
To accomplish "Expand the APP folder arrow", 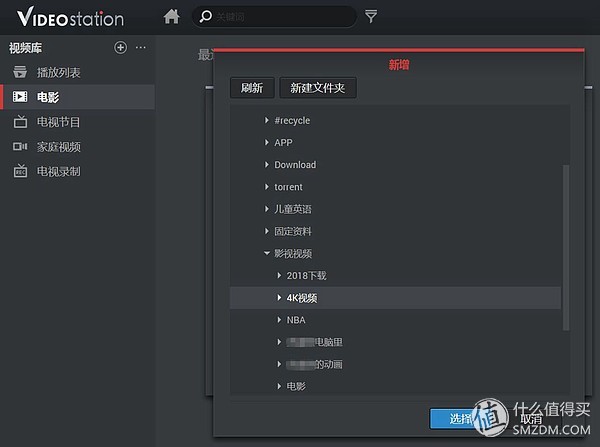I will pyautogui.click(x=267, y=142).
